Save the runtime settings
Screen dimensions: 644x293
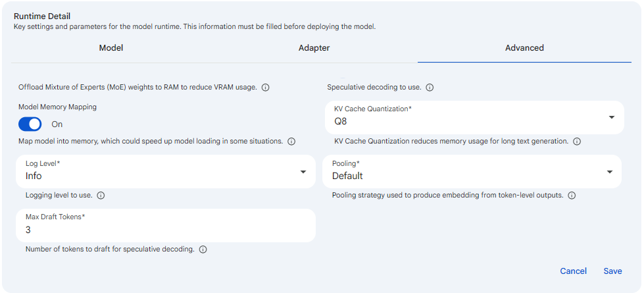pyautogui.click(x=613, y=271)
